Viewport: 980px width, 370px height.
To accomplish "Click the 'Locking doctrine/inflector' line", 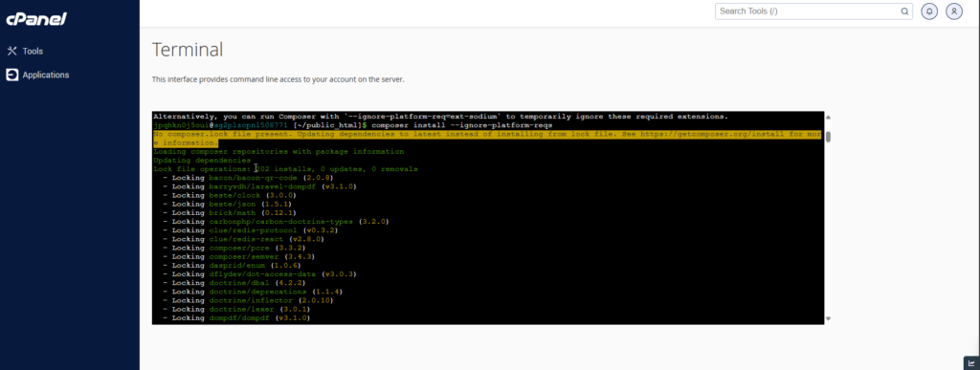I will point(248,300).
